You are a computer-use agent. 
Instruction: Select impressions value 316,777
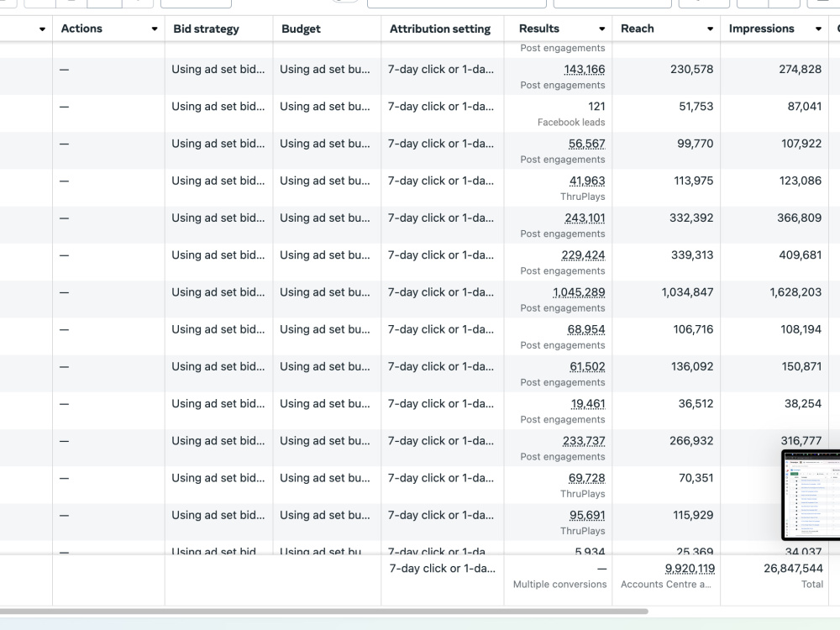[x=801, y=441]
